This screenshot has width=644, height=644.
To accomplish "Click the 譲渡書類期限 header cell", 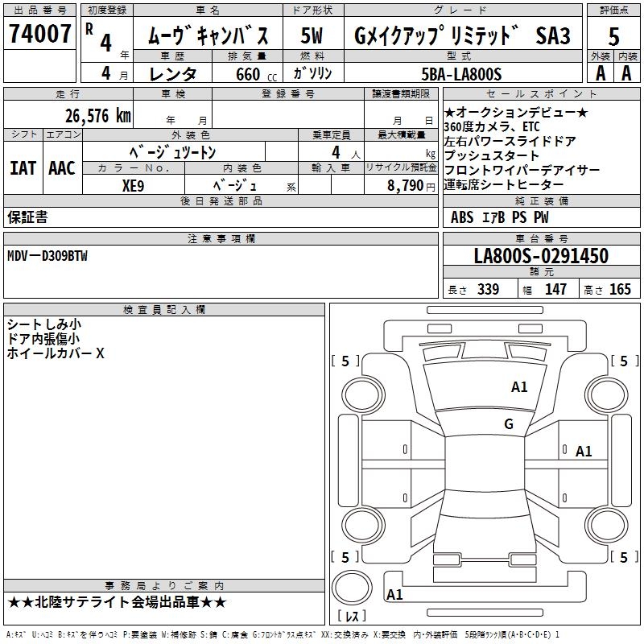I will (401, 93).
